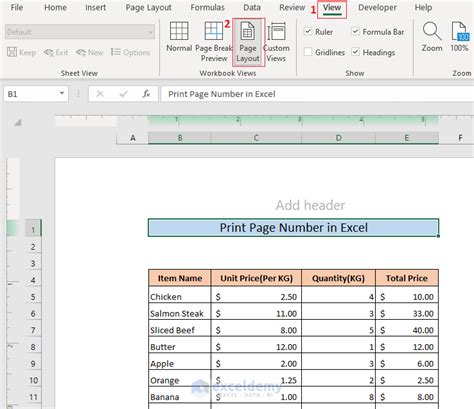474x409 pixels.
Task: Open the Zoom magnifier tool
Action: pos(432,37)
